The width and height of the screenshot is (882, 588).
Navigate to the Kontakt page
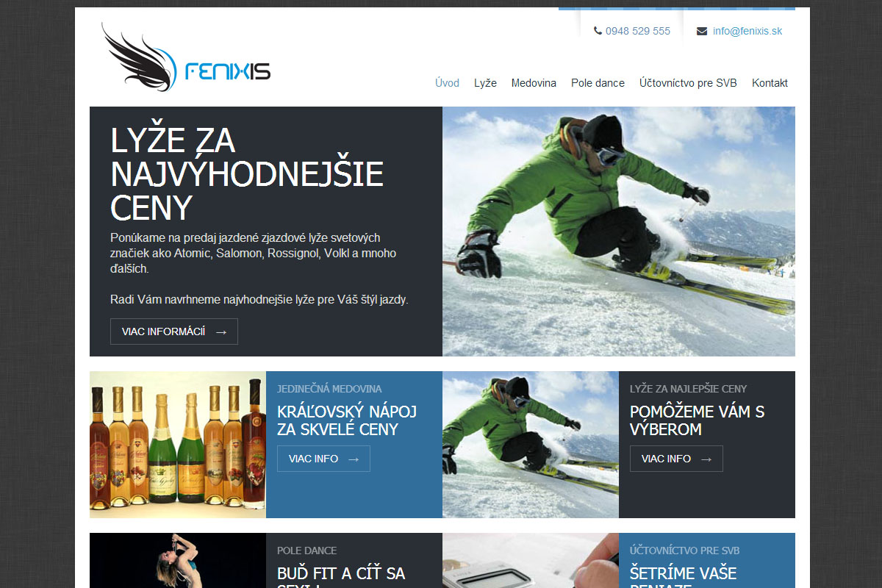tap(770, 83)
